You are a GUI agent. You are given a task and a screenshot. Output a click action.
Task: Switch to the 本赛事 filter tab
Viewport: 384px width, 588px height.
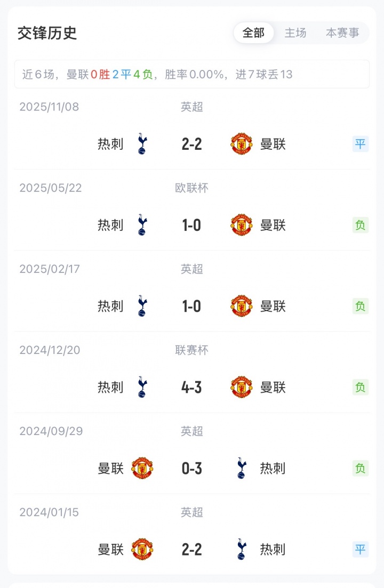(x=342, y=33)
